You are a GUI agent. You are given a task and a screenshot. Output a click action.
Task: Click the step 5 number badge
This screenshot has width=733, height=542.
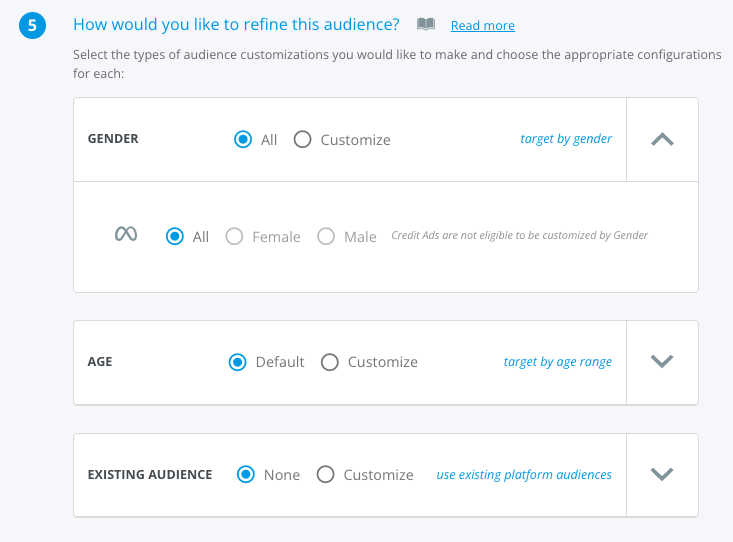tap(32, 25)
